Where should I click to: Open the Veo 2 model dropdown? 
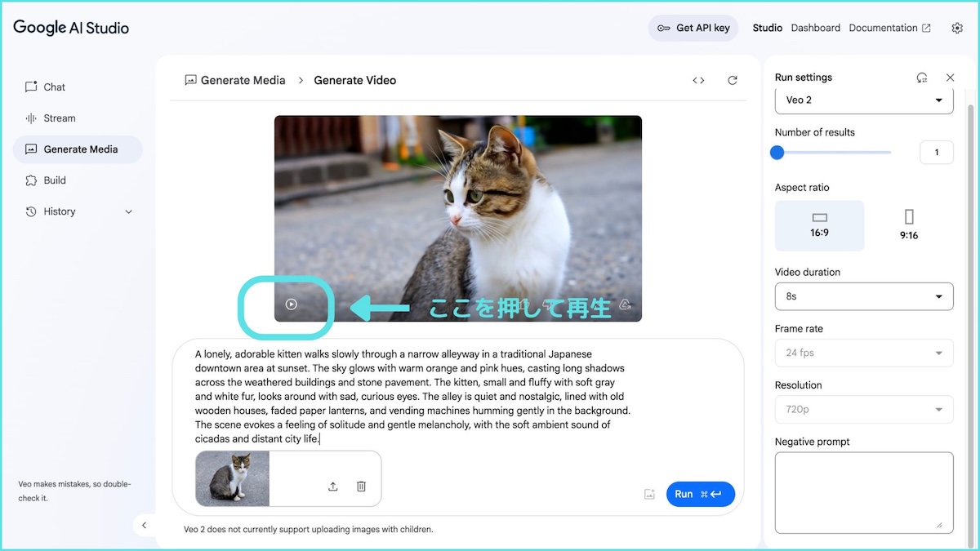click(864, 100)
